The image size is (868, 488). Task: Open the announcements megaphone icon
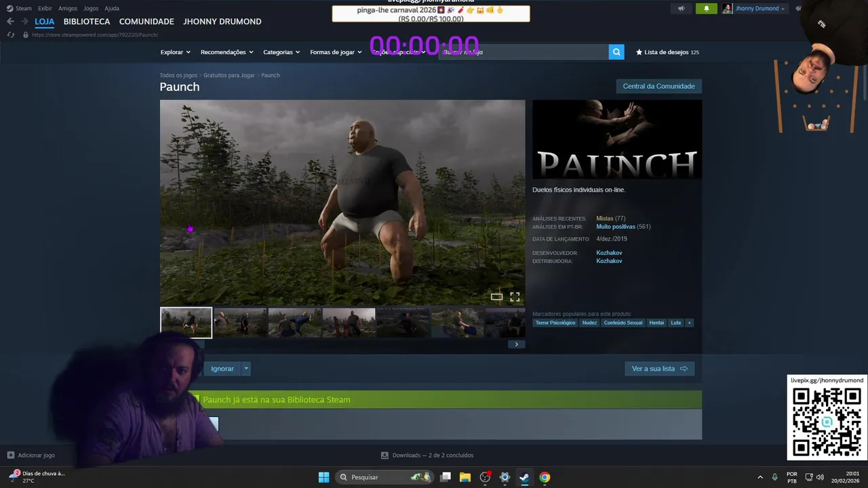[682, 9]
